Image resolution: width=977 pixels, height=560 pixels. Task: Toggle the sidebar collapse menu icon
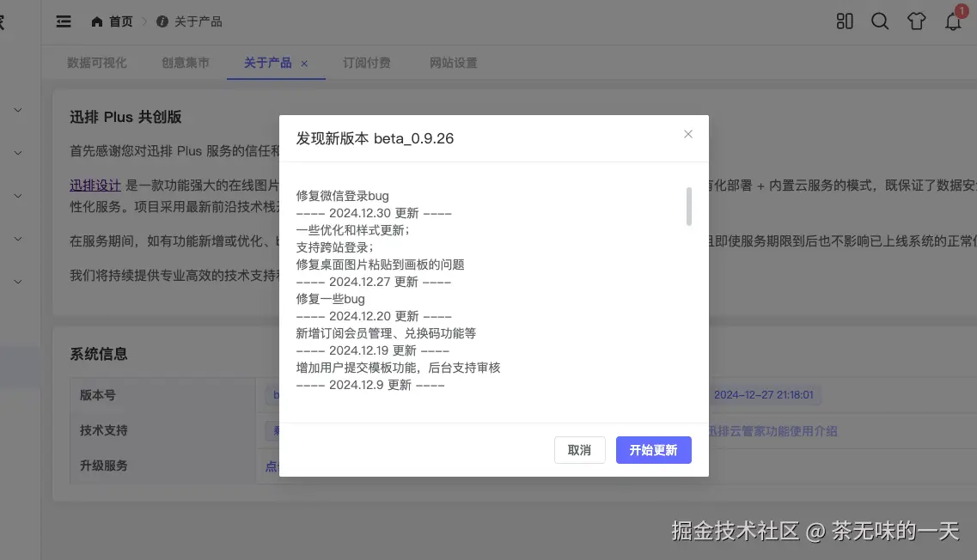(x=64, y=21)
